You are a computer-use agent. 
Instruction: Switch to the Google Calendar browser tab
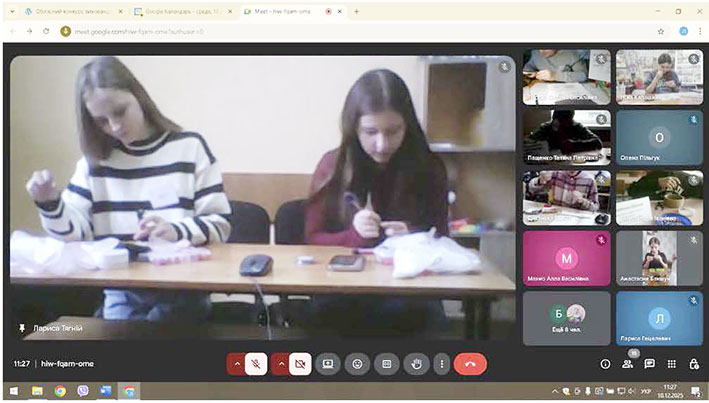pos(180,11)
